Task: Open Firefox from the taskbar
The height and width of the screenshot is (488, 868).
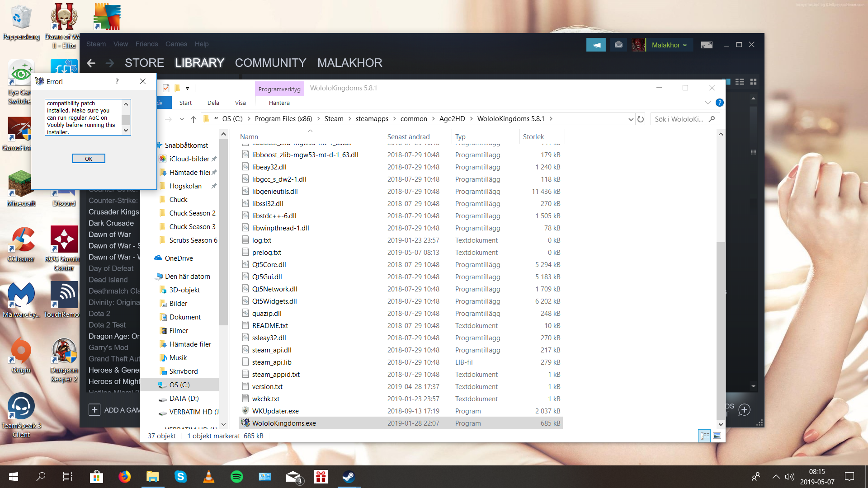Action: click(124, 477)
